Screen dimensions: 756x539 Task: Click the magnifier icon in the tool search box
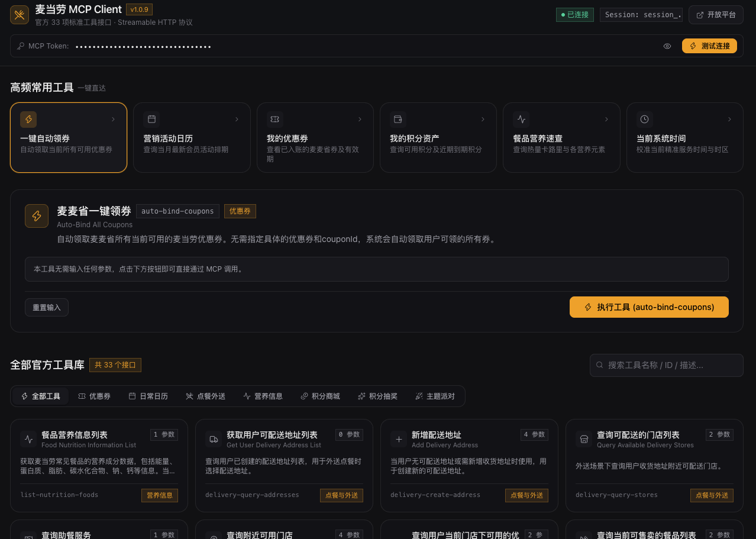point(600,365)
